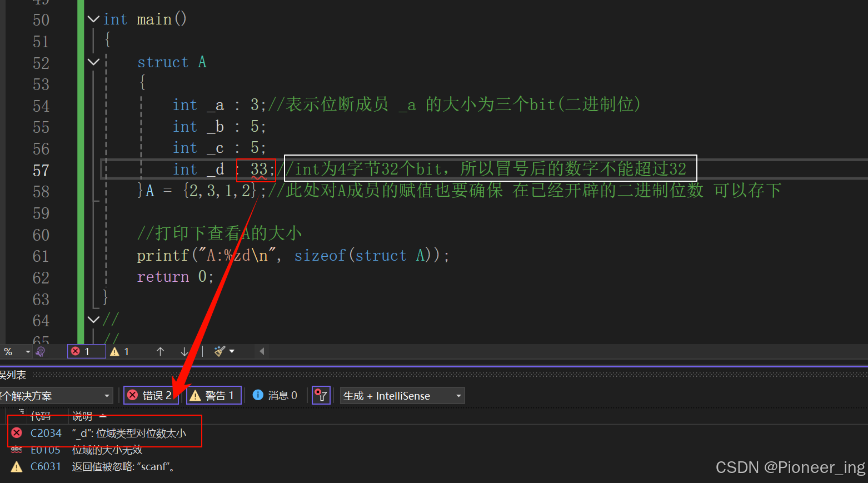Click the initializer {2,3,1,2} on line 58

click(x=220, y=191)
